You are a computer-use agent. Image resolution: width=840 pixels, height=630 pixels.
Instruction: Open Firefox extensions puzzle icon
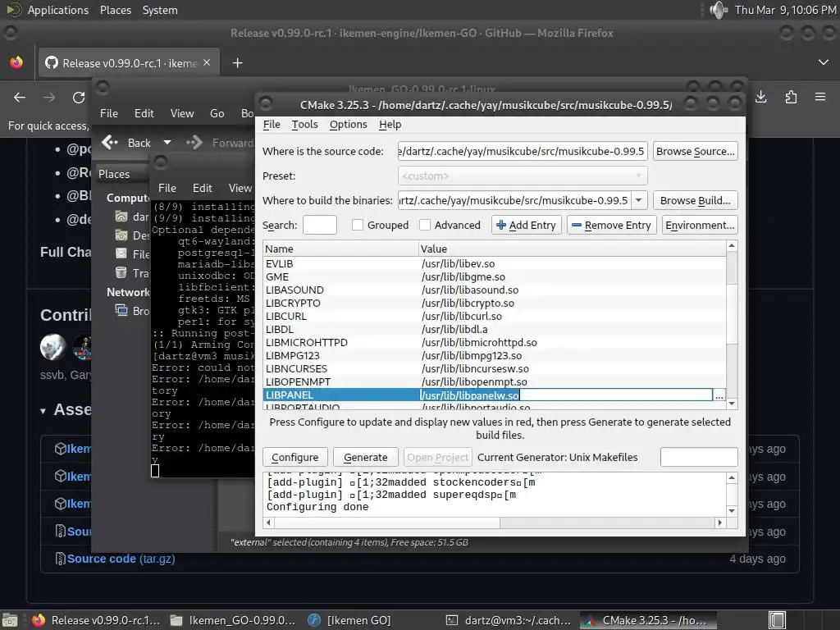(791, 97)
